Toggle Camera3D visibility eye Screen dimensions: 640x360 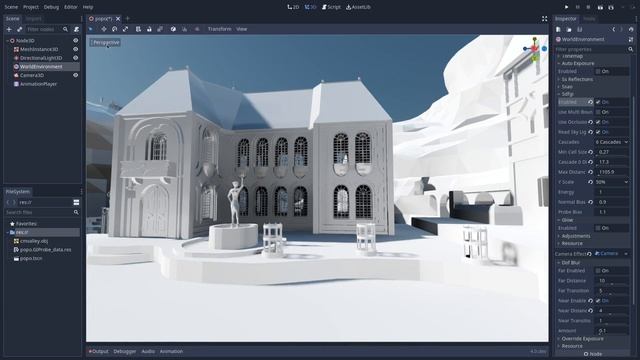click(x=76, y=76)
